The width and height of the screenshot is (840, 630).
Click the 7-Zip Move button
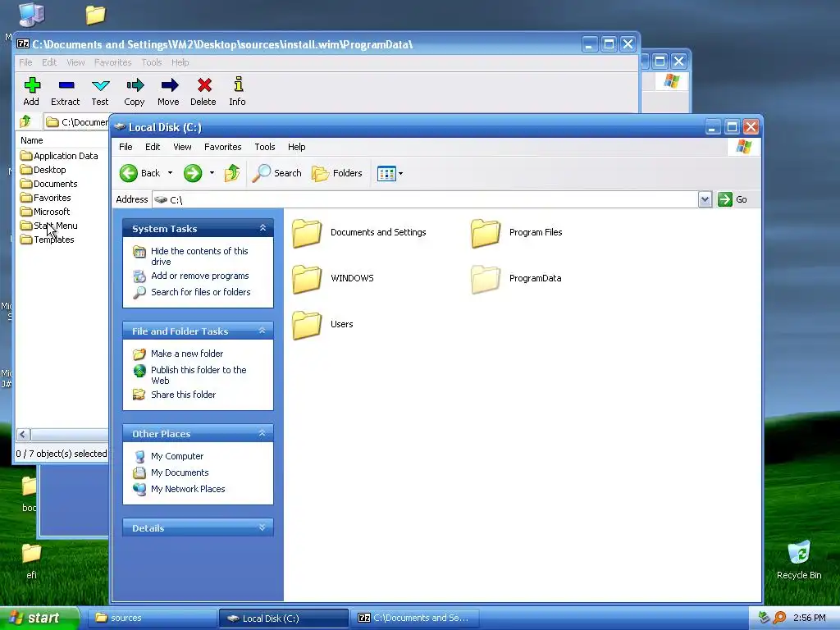coord(169,92)
